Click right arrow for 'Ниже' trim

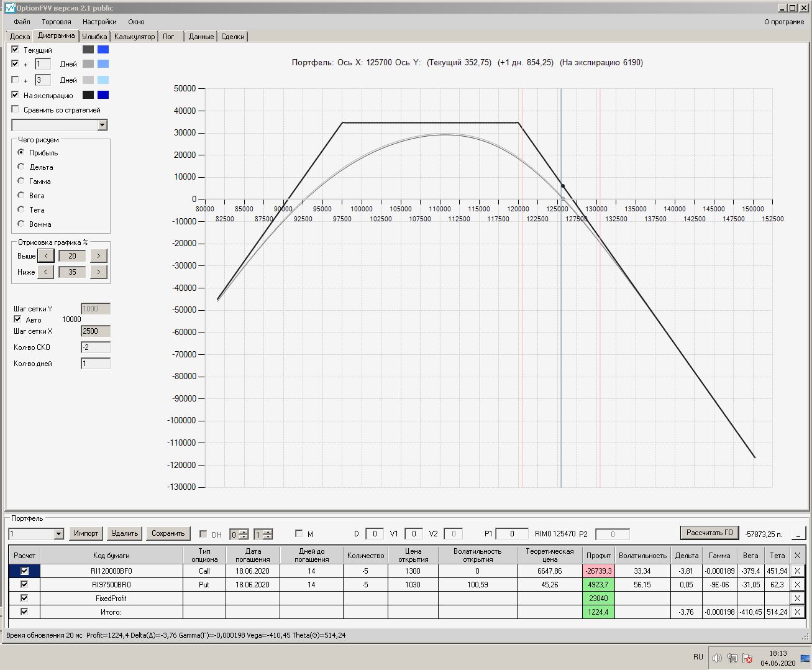[x=99, y=272]
